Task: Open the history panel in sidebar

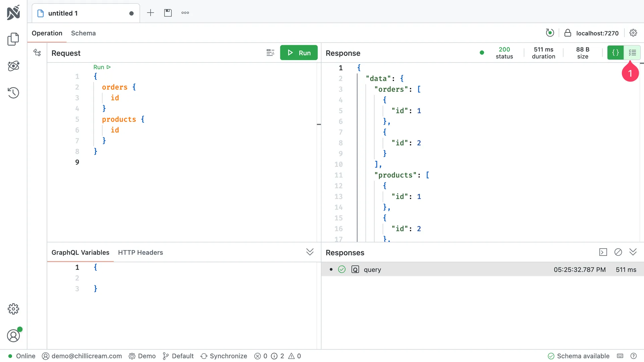Action: coord(13,93)
